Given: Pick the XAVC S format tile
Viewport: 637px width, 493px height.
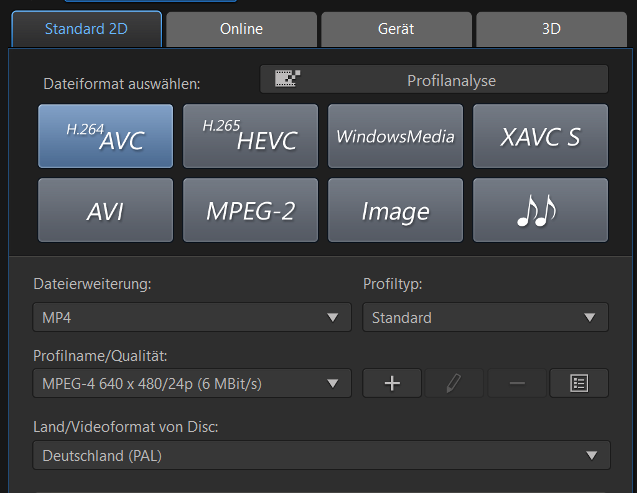Looking at the screenshot, I should point(540,136).
